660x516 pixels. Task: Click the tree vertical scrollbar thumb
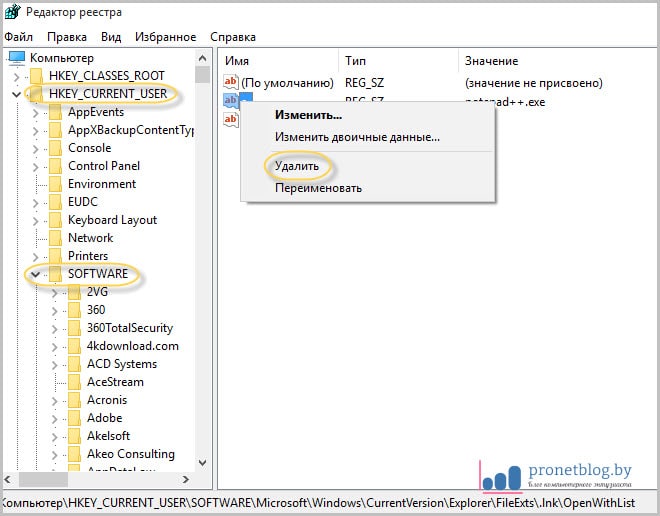[x=202, y=74]
